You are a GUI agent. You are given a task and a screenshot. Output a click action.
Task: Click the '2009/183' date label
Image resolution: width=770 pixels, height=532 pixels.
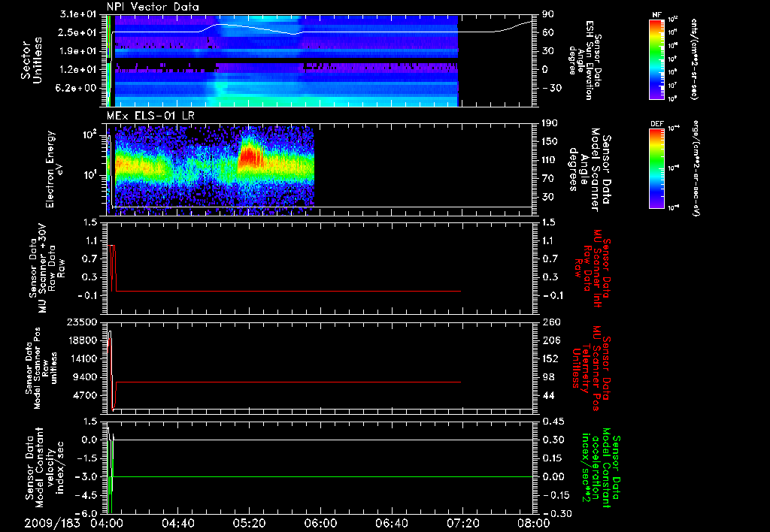coord(52,523)
